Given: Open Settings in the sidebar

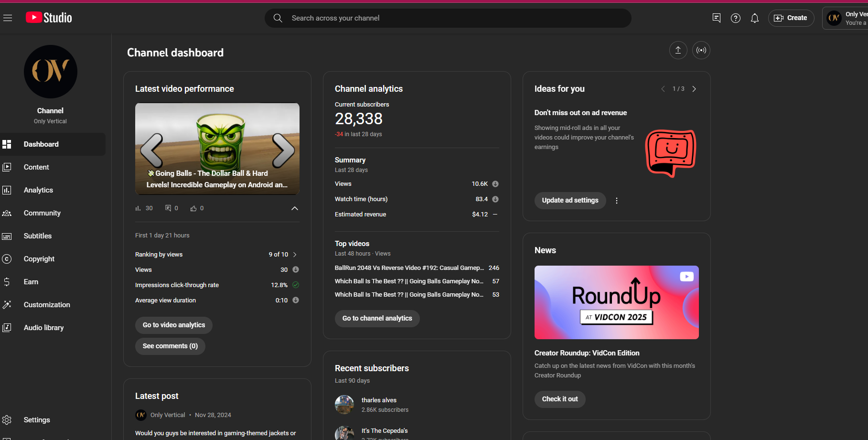Looking at the screenshot, I should coord(53,420).
